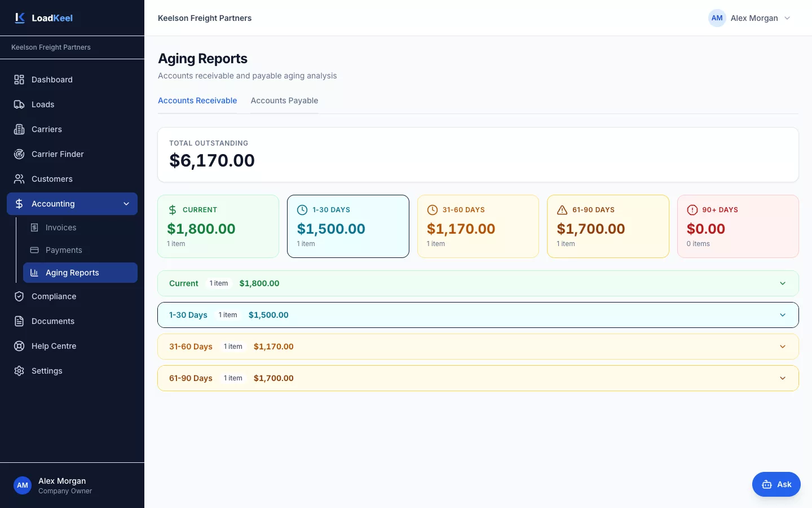Open the Help Centre link
The width and height of the screenshot is (812, 508).
click(x=72, y=346)
